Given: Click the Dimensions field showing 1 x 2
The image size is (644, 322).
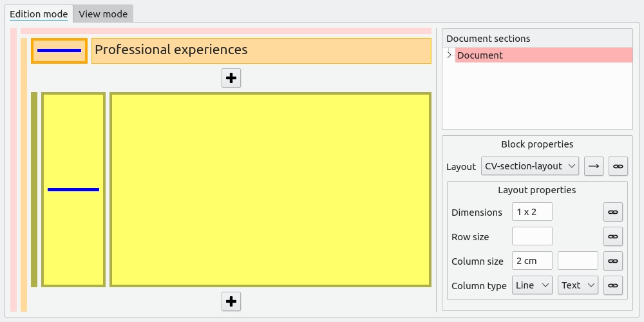Looking at the screenshot, I should (533, 211).
